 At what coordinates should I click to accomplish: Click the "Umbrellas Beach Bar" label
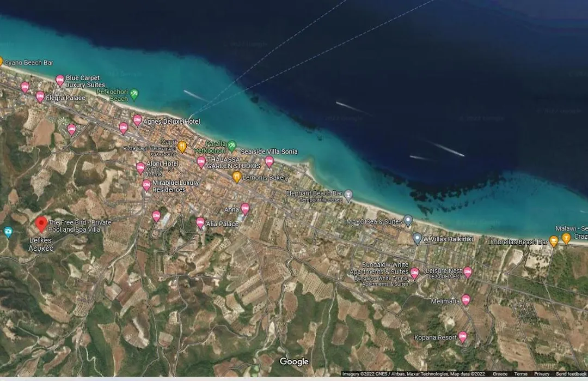point(518,242)
